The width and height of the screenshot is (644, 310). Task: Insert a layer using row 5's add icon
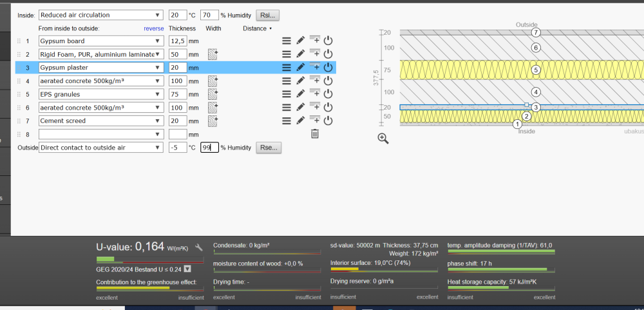point(314,94)
